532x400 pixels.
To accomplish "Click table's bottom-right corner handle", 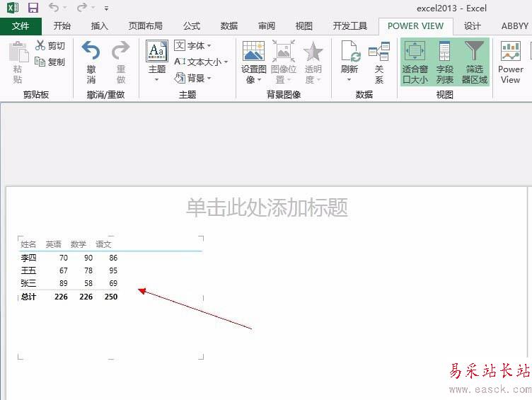I will point(201,357).
